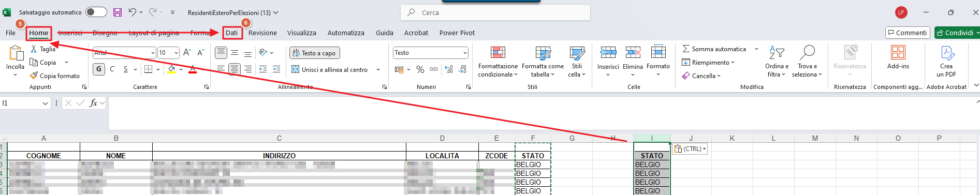The height and width of the screenshot is (195, 980).
Task: Click Inserisci cells button
Action: 608,62
